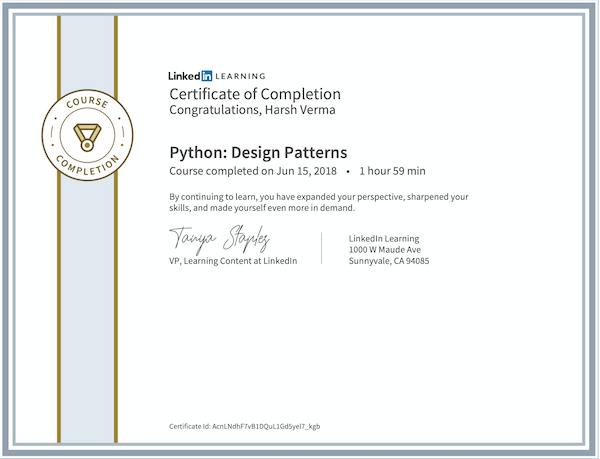Viewport: 600px width, 459px height.
Task: Select the "Python: Design Patterns" course title
Action: (x=258, y=153)
